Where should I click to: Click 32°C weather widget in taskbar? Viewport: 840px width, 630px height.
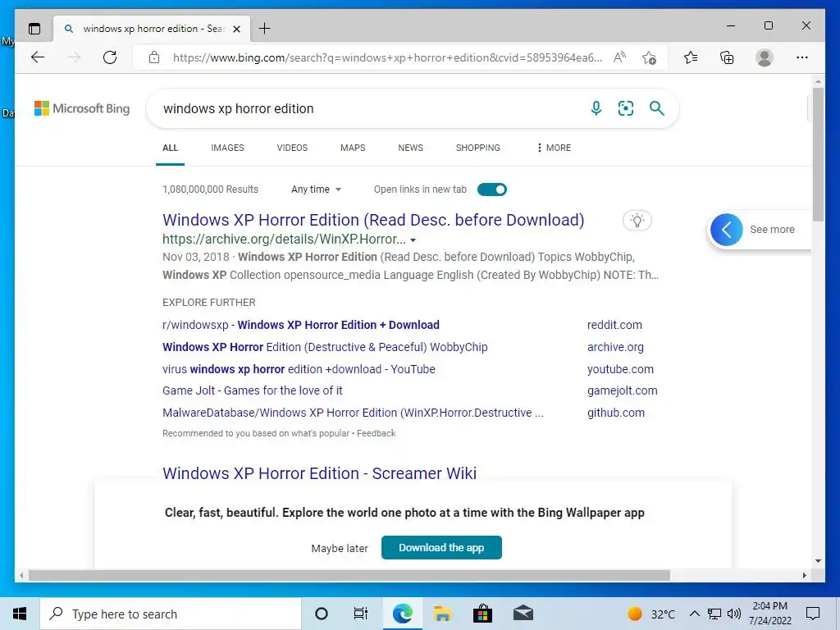tap(652, 614)
